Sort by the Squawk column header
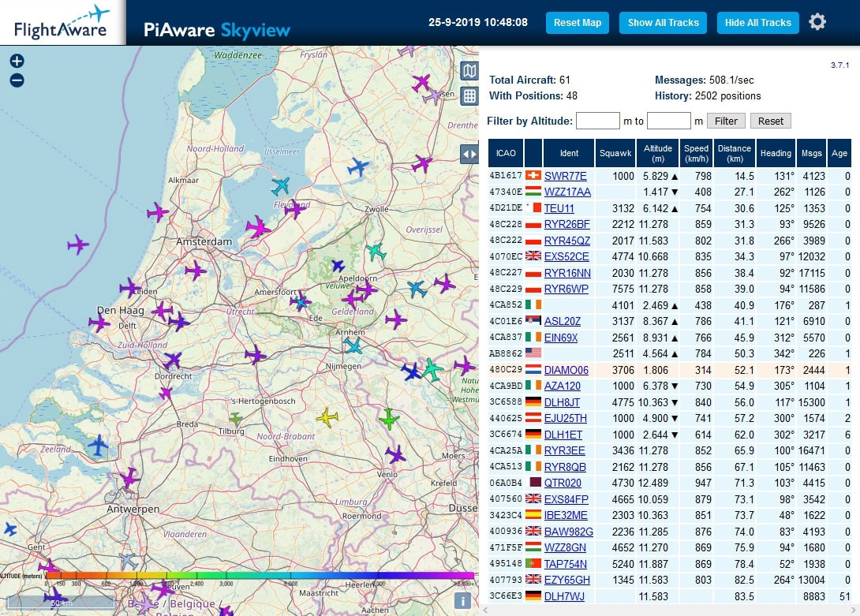 (x=615, y=153)
